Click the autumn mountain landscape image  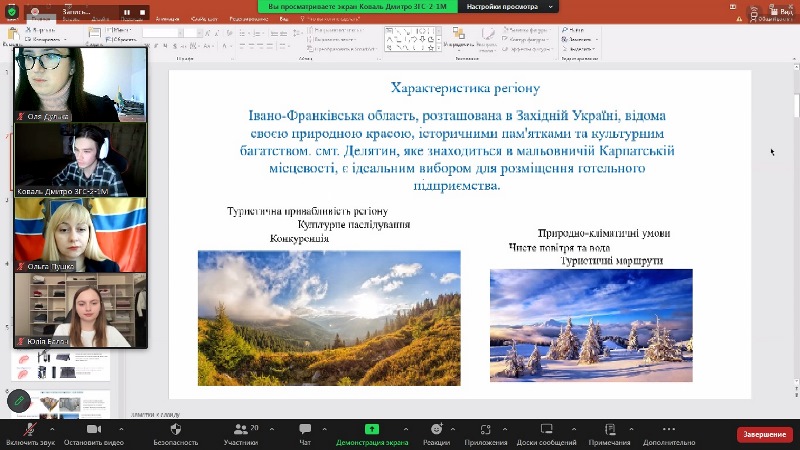329,318
